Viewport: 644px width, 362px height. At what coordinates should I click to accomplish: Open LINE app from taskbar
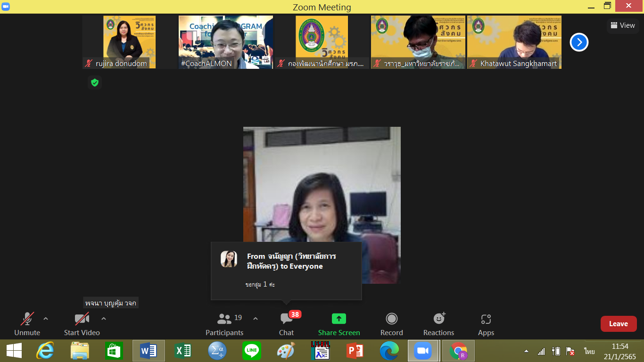[x=252, y=351]
